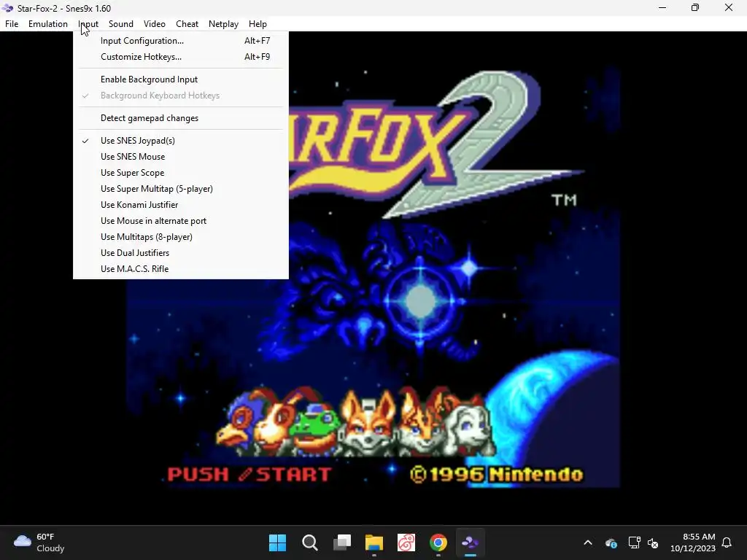Select Use Mouse in alternate port

[181, 221]
